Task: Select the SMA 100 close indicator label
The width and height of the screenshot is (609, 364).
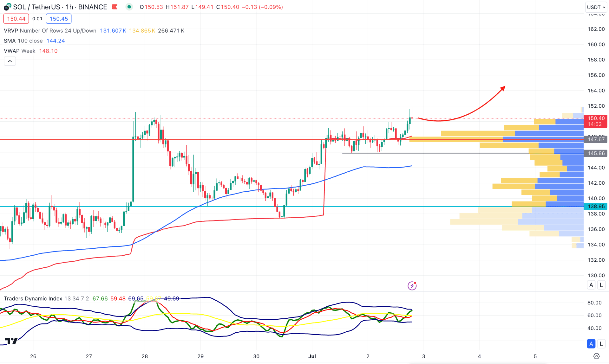Action: 23,41
